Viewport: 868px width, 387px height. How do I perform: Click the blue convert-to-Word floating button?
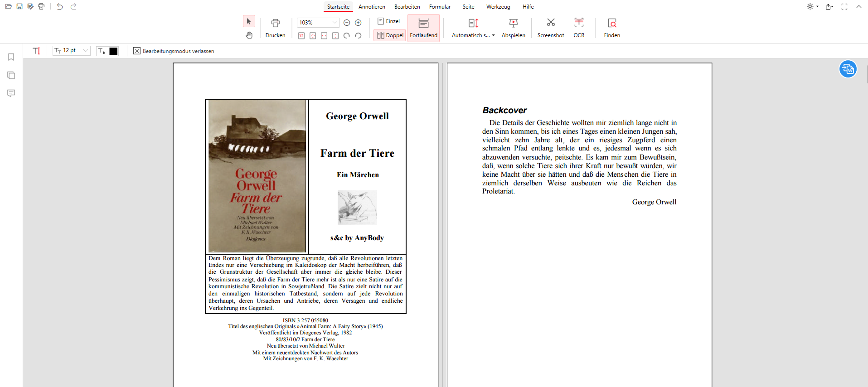(848, 69)
